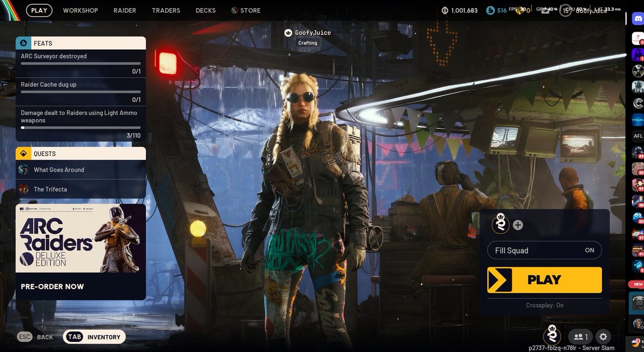Open the letter C server icon in Discord
The image size is (644, 352).
point(638,103)
